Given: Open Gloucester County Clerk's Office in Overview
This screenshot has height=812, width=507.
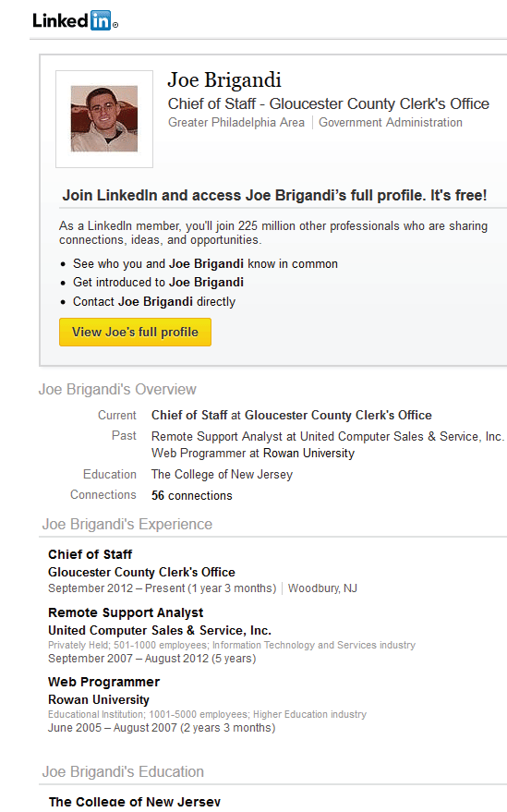Looking at the screenshot, I should (338, 416).
